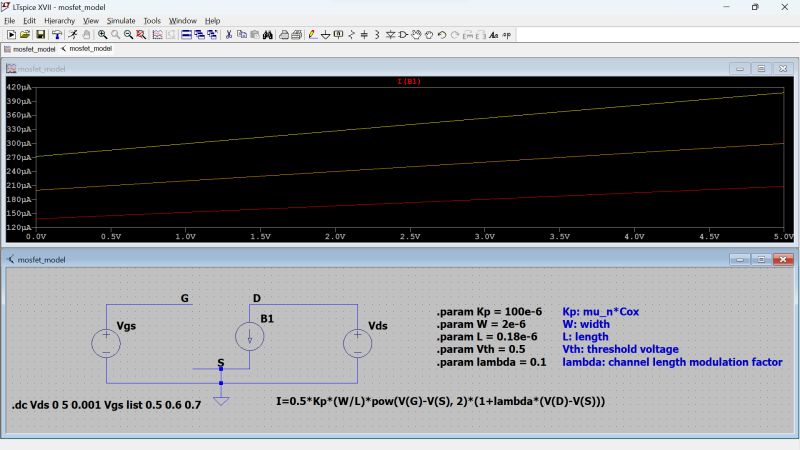Image resolution: width=800 pixels, height=450 pixels.
Task: Open the File menu
Action: click(x=10, y=21)
